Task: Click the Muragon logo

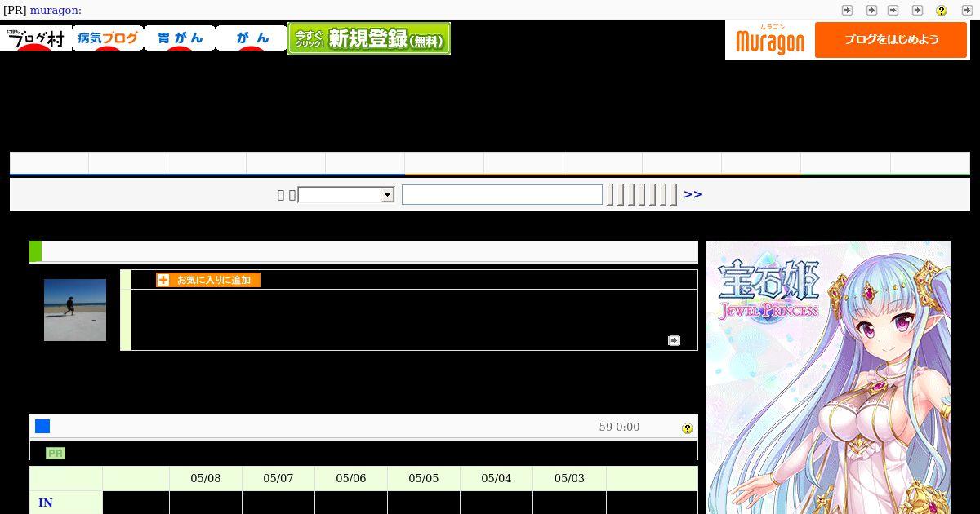Action: pos(770,40)
